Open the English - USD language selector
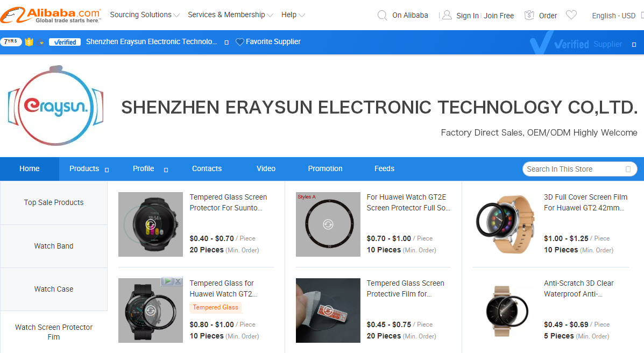This screenshot has width=644, height=353. (x=614, y=16)
